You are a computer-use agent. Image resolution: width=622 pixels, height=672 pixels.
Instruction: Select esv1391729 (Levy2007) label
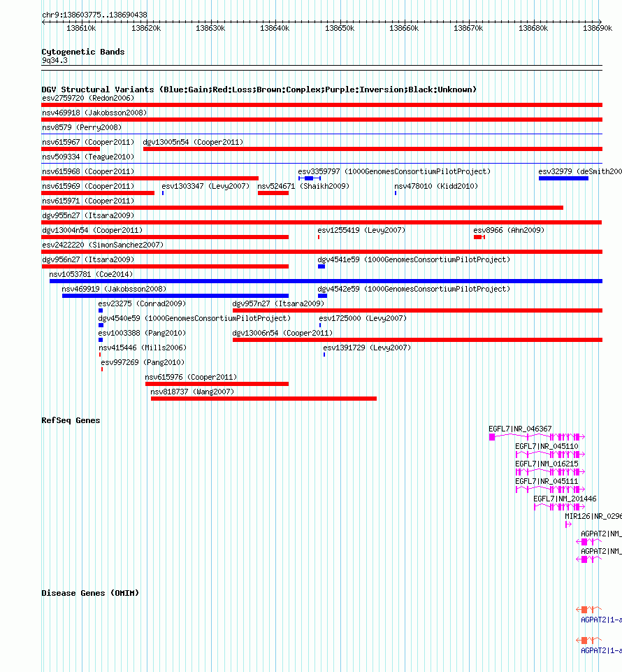tap(367, 348)
